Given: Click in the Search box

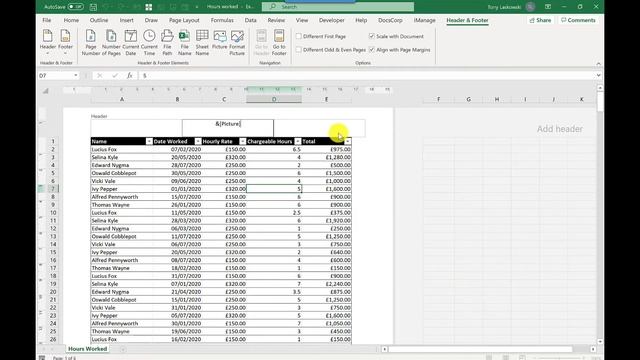Looking at the screenshot, I should [x=338, y=7].
